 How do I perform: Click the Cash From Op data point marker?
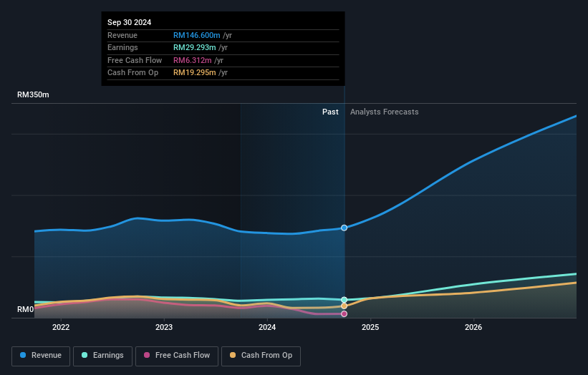coord(344,306)
